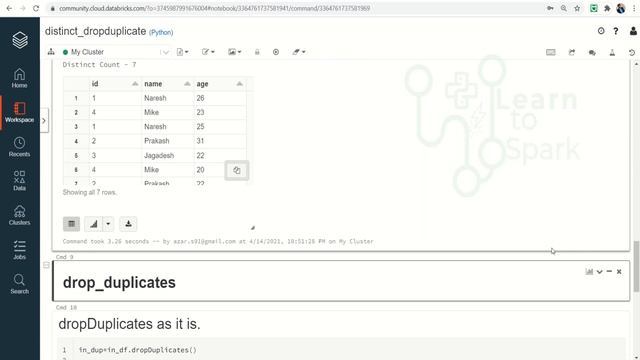Screen dimensions: 640x360
Task: Download the results as CSV
Action: (x=128, y=224)
